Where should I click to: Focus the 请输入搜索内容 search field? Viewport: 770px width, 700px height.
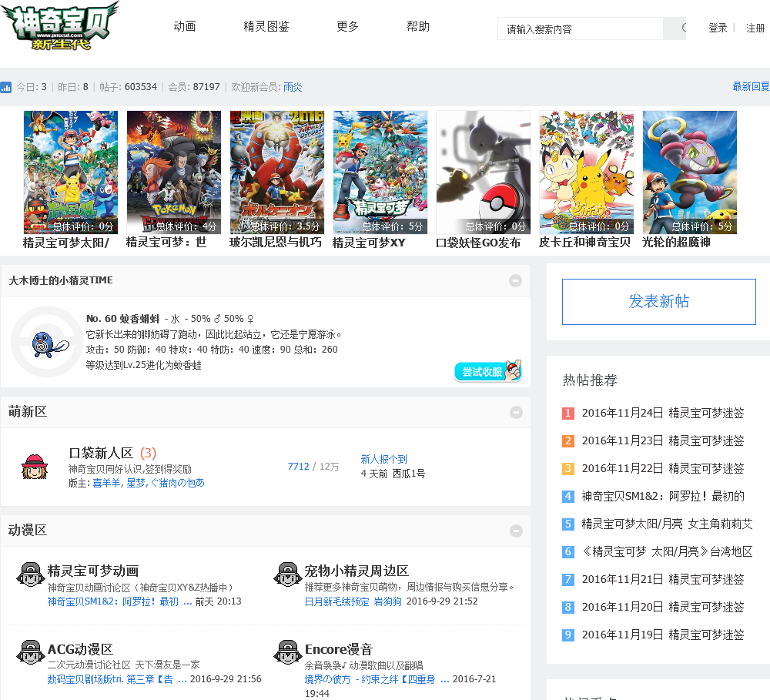pyautogui.click(x=581, y=28)
